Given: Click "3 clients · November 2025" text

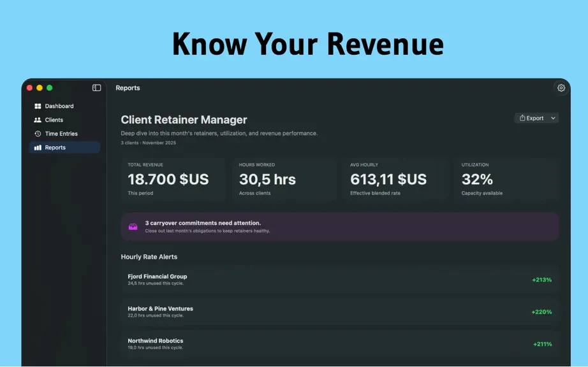Looking at the screenshot, I should (x=148, y=143).
